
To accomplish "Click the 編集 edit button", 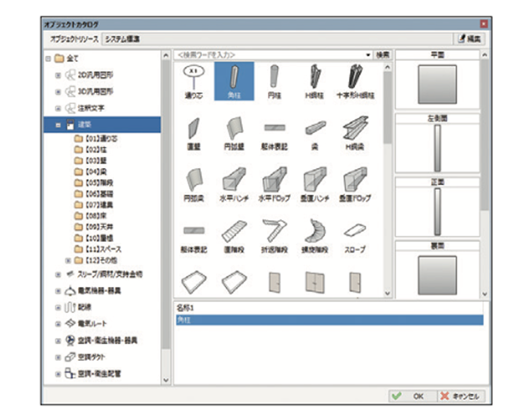I will [x=470, y=39].
